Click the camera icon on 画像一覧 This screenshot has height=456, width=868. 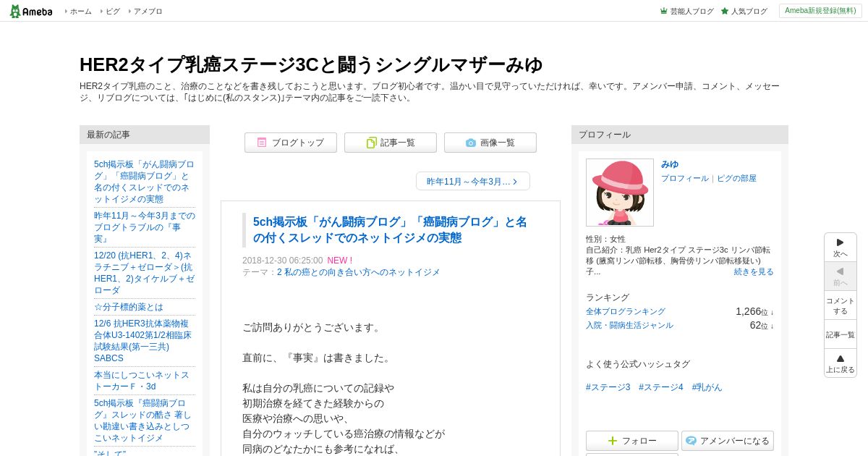471,143
